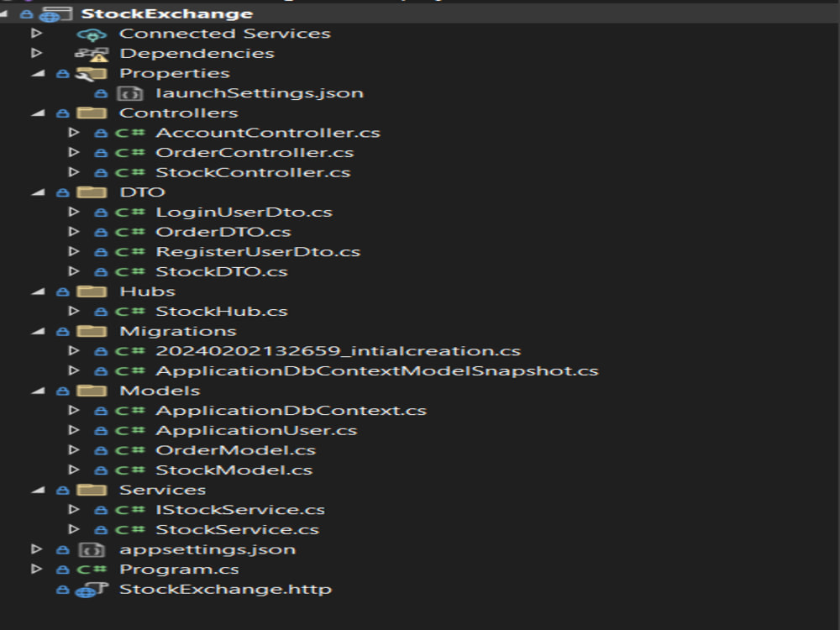Select LoginUserDto.cs file name

(x=244, y=213)
